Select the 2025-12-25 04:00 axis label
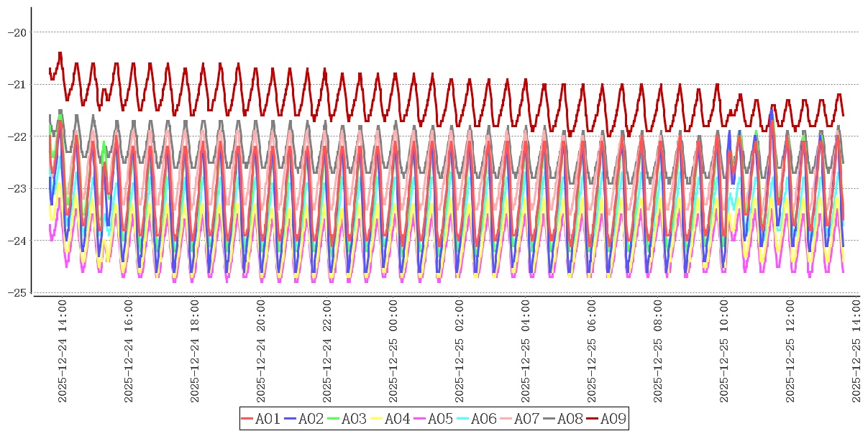Screen dimensions: 868x431 tap(526, 351)
